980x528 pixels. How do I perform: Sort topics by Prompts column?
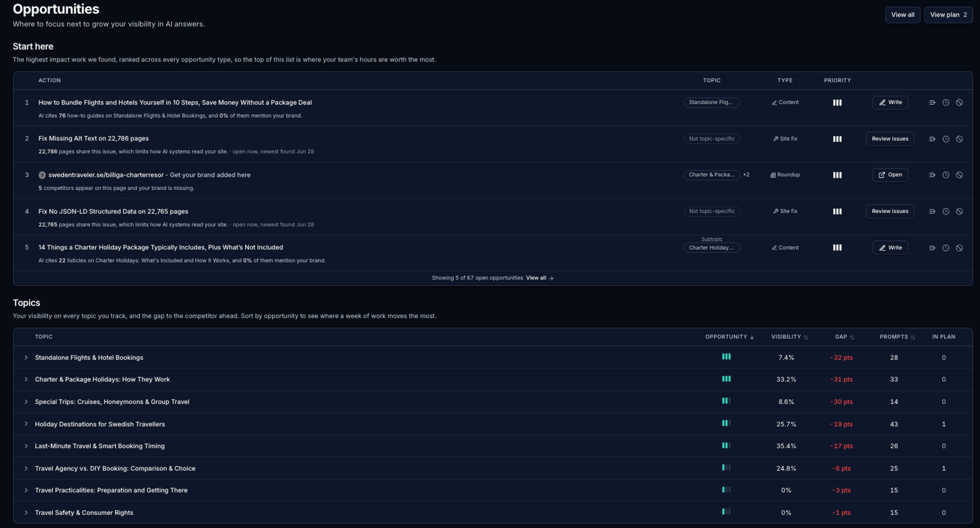tap(897, 337)
